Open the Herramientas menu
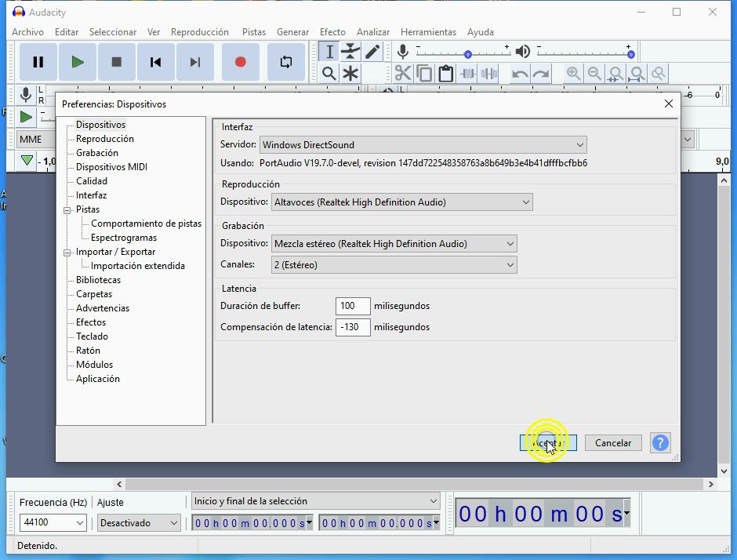The width and height of the screenshot is (737, 560). point(428,32)
